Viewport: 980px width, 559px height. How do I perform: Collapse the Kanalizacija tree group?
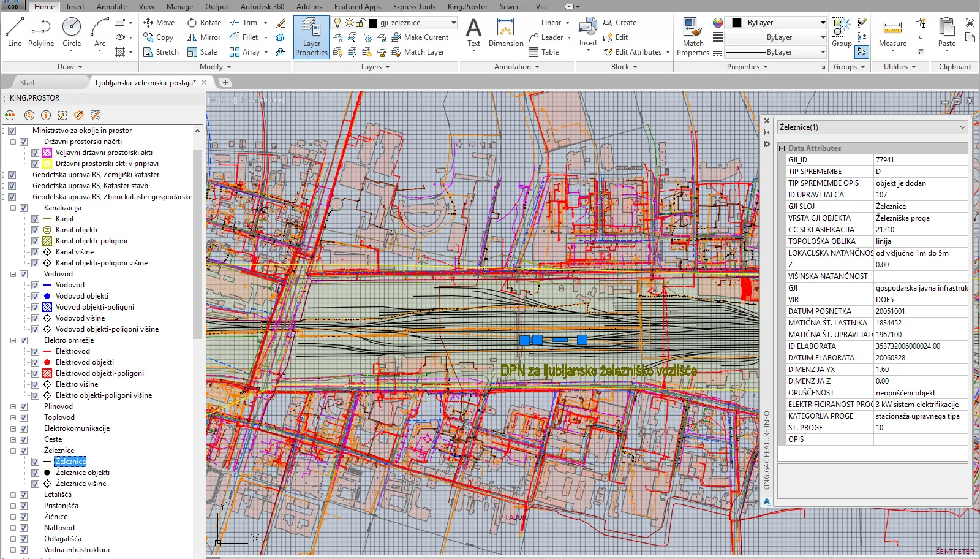point(13,208)
